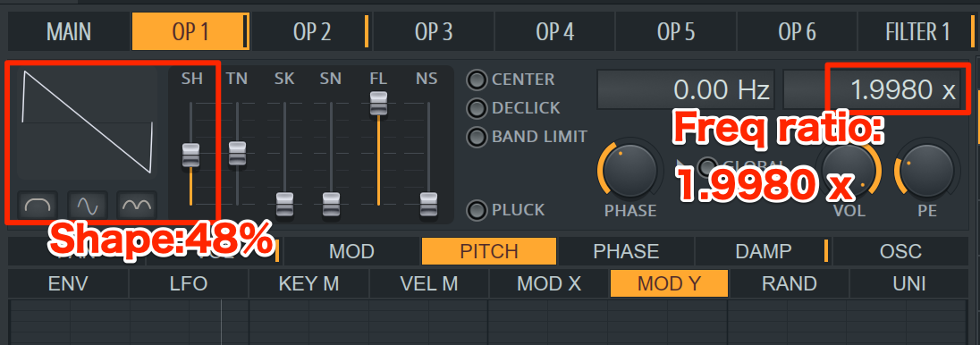Click the OSC target button
Screen dimensions: 980x345
coord(900,251)
